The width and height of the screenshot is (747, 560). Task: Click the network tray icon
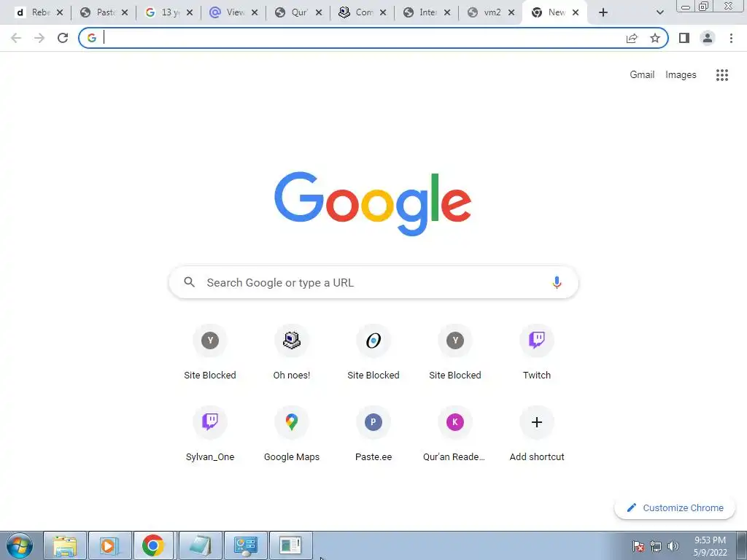(656, 546)
